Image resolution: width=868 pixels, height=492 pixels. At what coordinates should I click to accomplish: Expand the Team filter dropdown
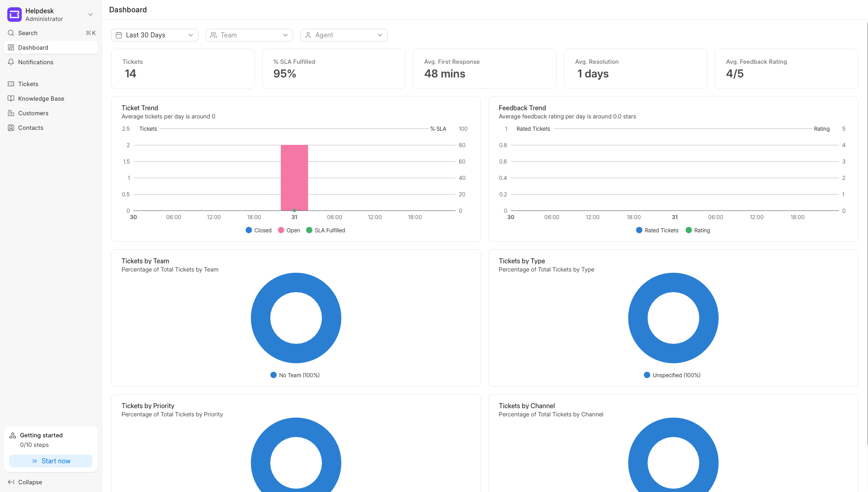pos(249,35)
